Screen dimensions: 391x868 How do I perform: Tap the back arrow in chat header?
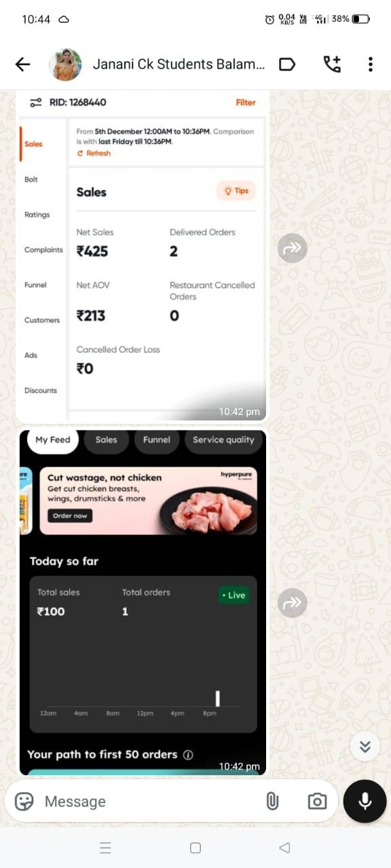[x=22, y=64]
